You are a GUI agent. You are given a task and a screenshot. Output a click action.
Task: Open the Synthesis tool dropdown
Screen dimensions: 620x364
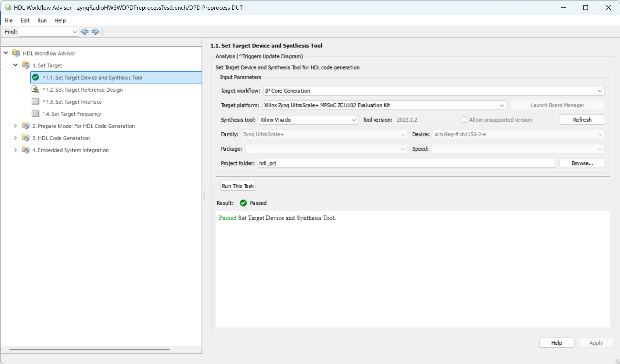coord(353,120)
